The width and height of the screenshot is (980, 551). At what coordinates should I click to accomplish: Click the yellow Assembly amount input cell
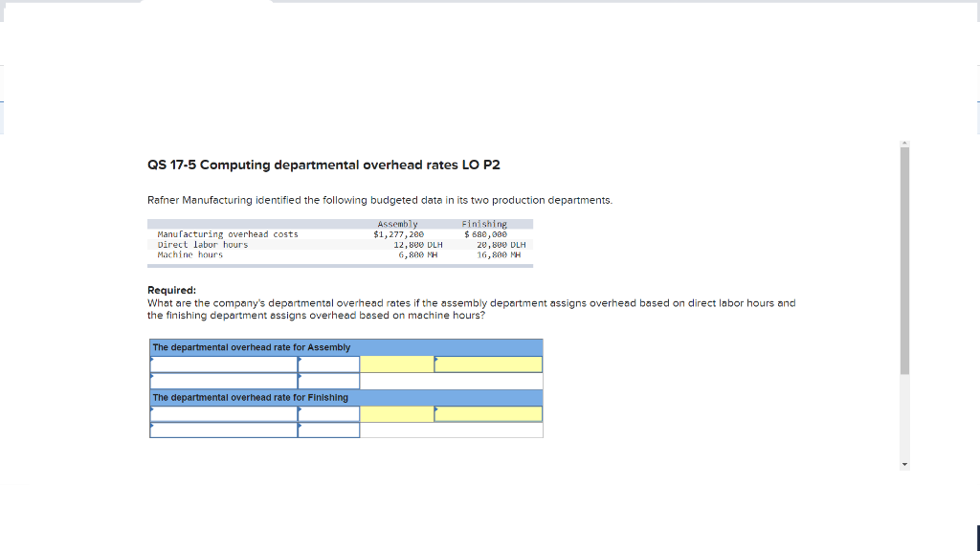click(x=395, y=364)
